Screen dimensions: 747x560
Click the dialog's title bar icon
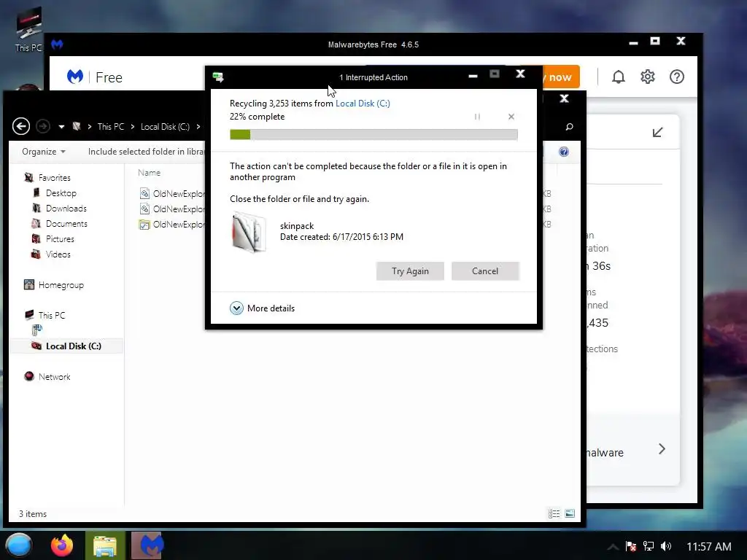point(218,77)
